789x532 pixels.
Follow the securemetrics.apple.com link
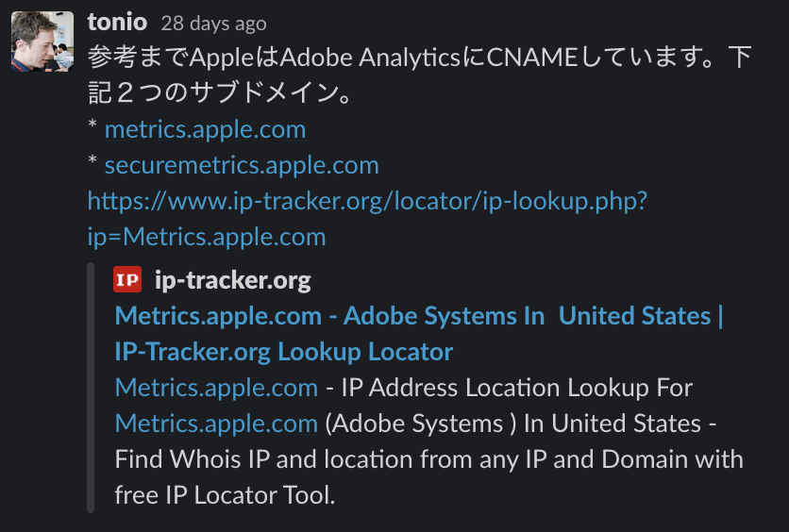[x=241, y=165]
